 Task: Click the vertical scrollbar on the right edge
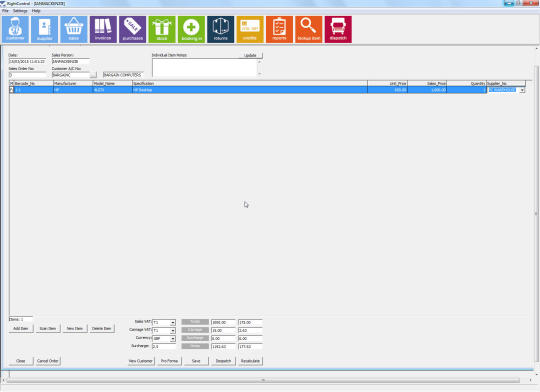[537, 214]
